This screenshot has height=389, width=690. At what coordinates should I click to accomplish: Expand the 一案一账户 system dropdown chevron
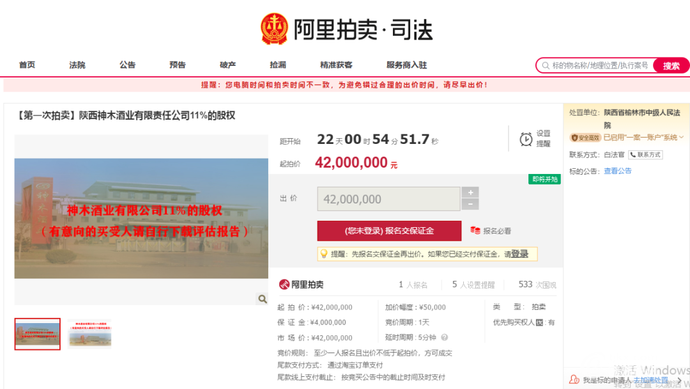click(681, 138)
